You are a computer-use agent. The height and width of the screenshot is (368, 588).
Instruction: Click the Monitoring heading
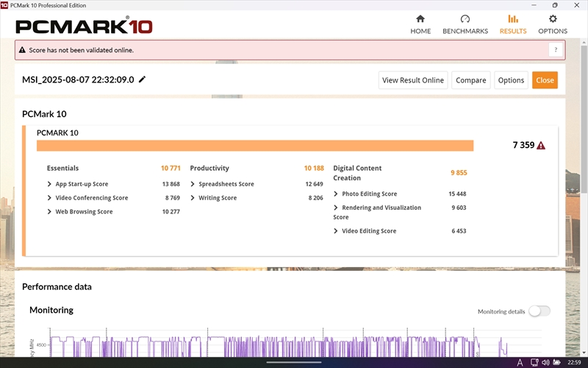click(51, 310)
